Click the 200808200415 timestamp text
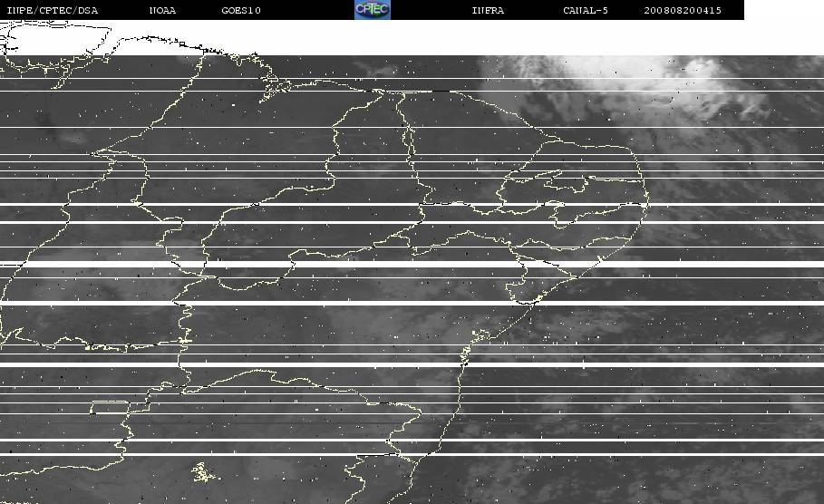The image size is (824, 504). 683,10
